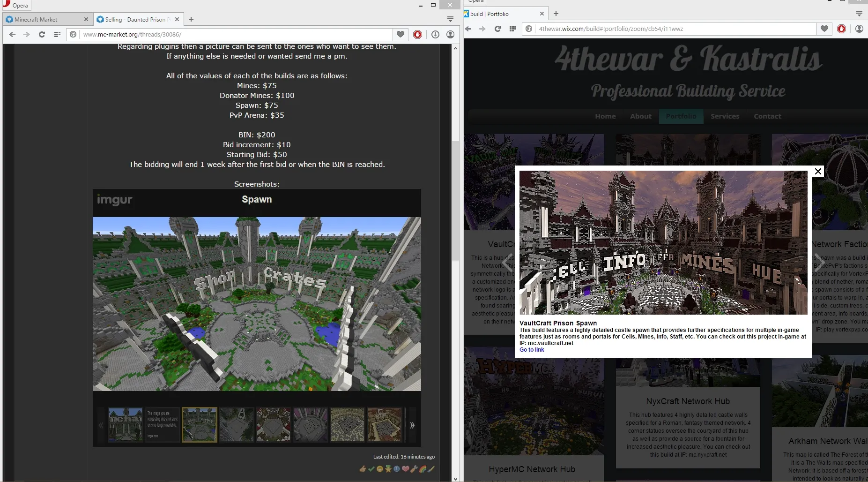868x482 pixels.
Task: Close the build | Portfolio tab
Action: (x=542, y=14)
